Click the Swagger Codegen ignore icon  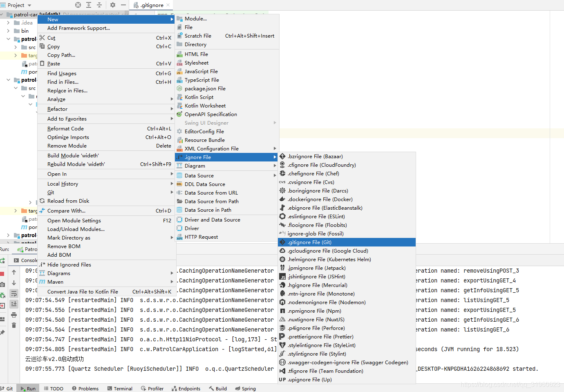[282, 363]
